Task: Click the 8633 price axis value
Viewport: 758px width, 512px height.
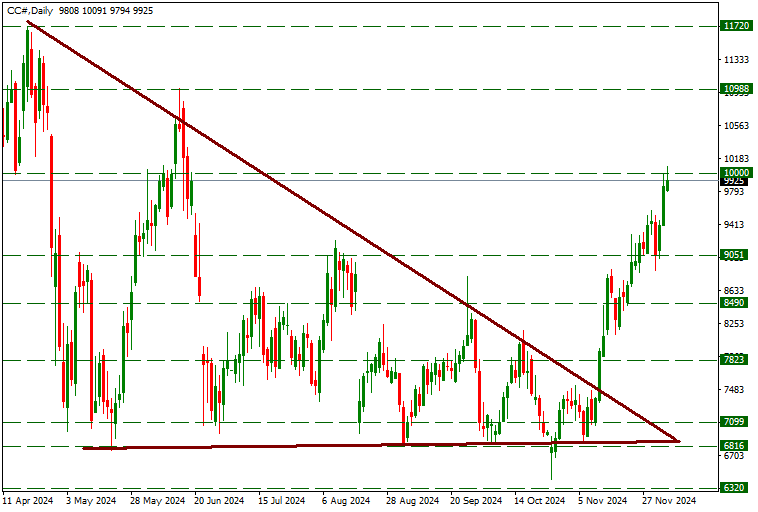Action: coord(734,291)
